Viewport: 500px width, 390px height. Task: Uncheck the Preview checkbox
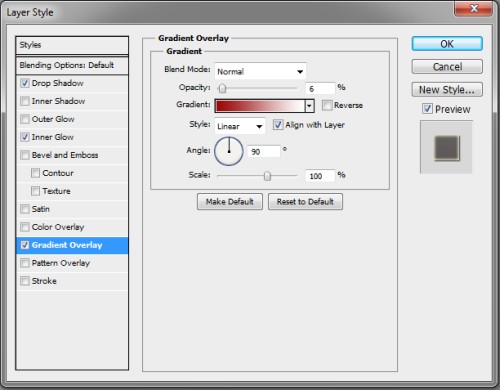point(427,109)
